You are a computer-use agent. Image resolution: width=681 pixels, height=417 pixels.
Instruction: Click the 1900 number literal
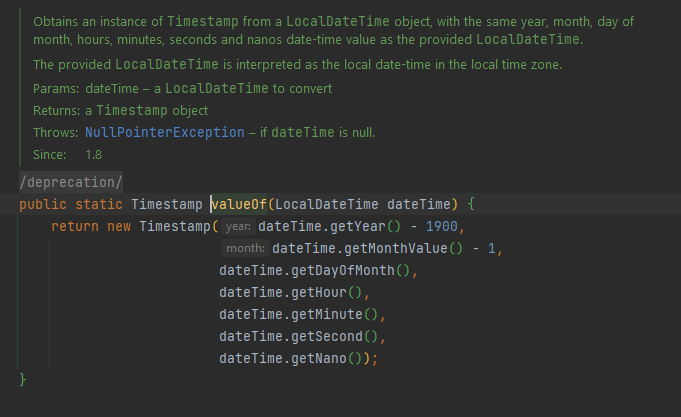pyautogui.click(x=442, y=226)
